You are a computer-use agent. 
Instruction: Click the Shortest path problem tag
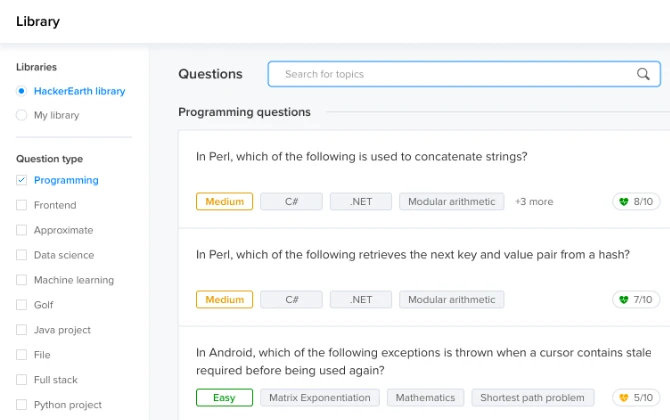pos(532,398)
